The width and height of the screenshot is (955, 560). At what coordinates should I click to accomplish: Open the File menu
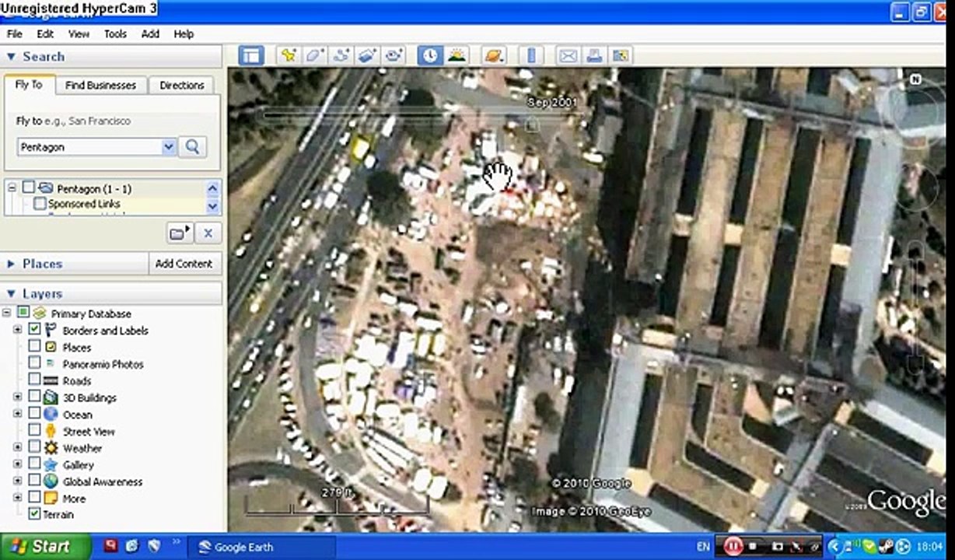(x=14, y=33)
